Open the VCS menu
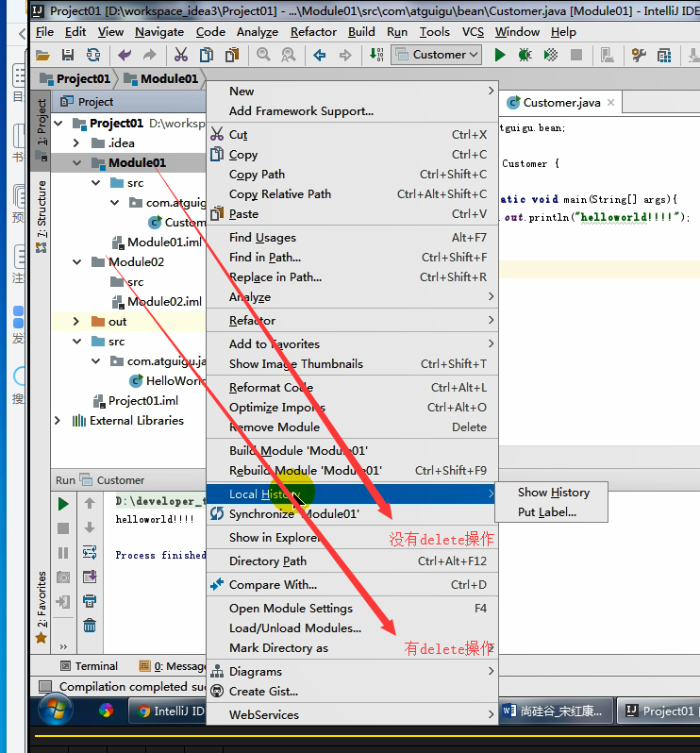Viewport: 700px width, 753px height. [473, 32]
